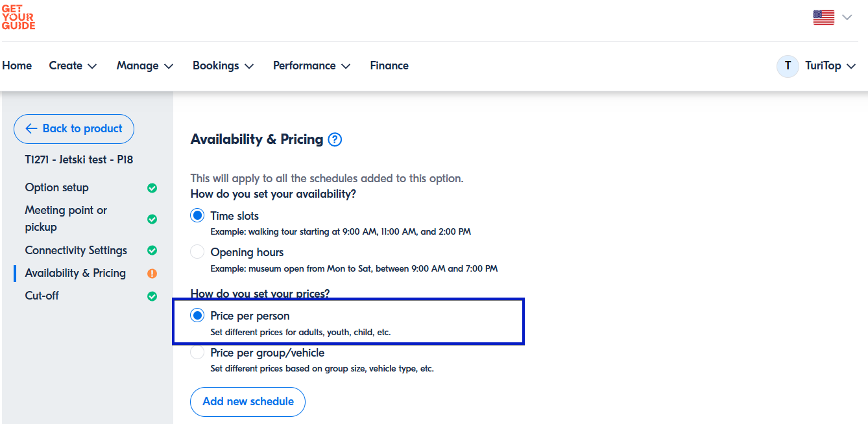Go to the Home menu item
Image resolution: width=868 pixels, height=424 pixels.
pos(17,65)
